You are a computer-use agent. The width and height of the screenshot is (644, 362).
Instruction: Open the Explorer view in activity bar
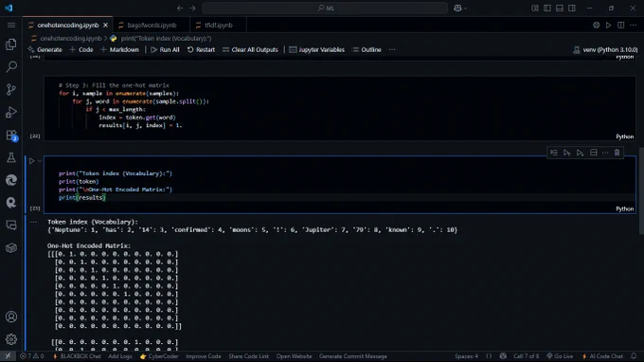[11, 44]
